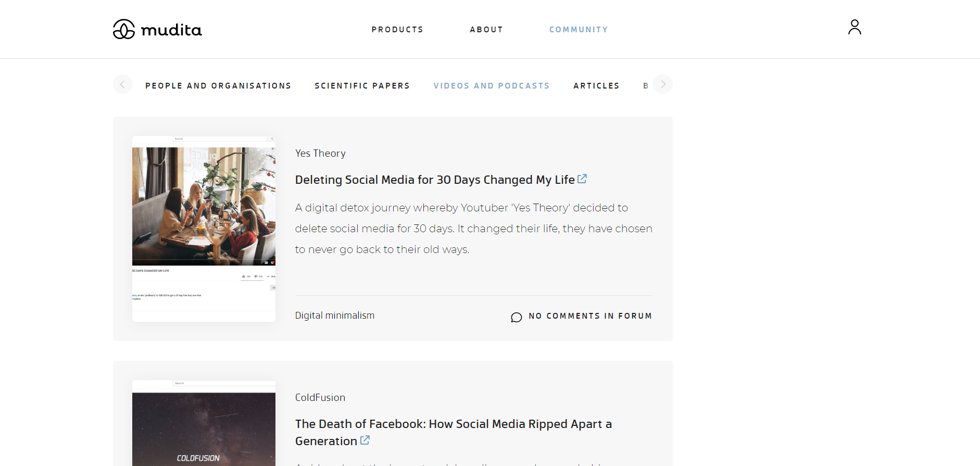Click the 'ColdFusion' author name
980x466 pixels.
320,397
